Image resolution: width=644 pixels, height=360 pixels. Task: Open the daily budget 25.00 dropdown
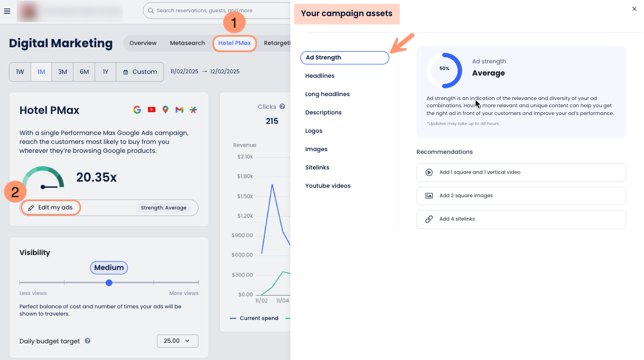(x=177, y=341)
